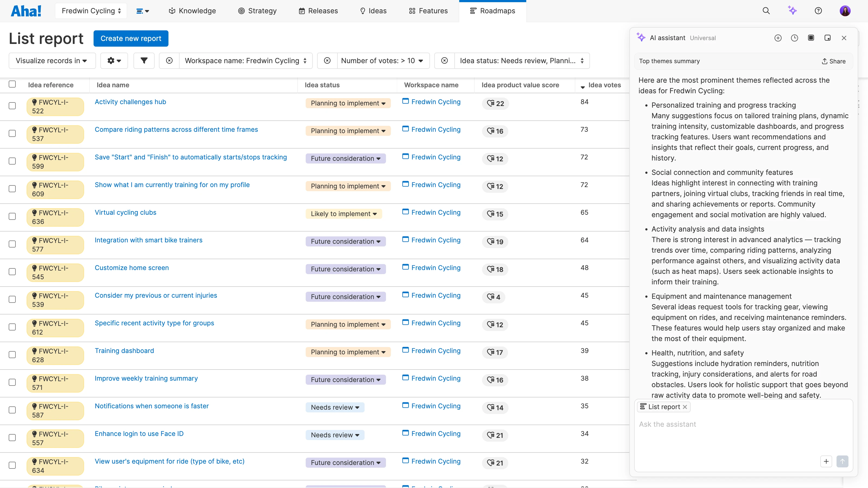Click the sparkle AI icon in the top bar
The image size is (868, 488).
(x=793, y=11)
